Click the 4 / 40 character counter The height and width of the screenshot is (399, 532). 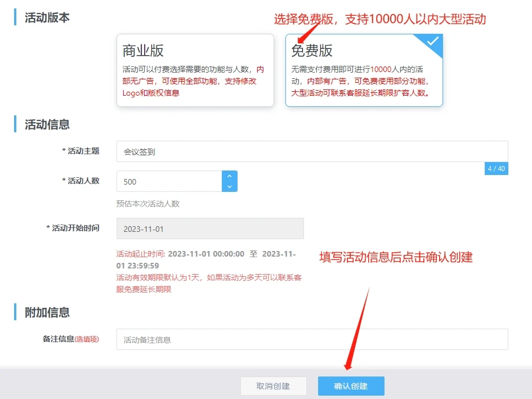click(x=497, y=169)
